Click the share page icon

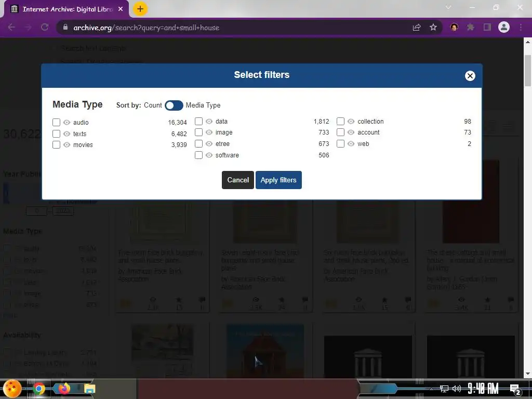pyautogui.click(x=417, y=27)
